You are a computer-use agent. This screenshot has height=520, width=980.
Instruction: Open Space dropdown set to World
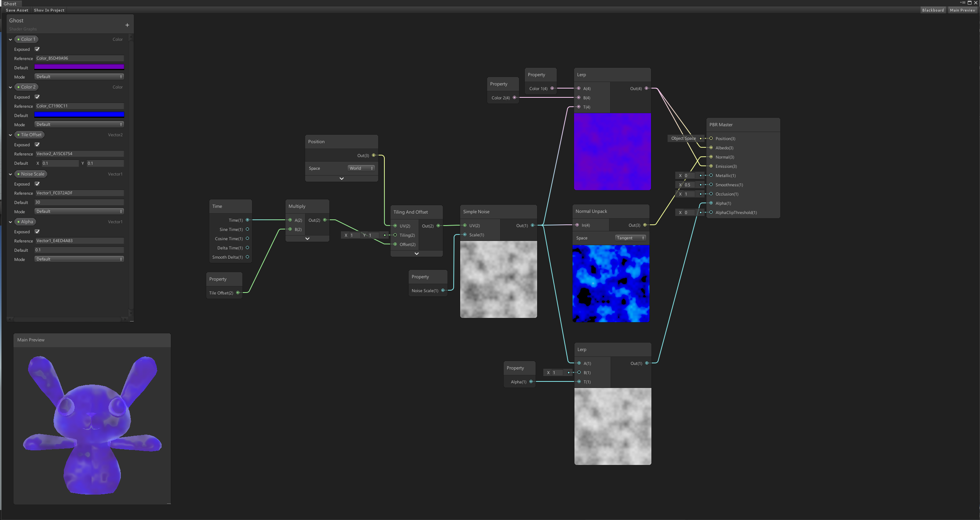click(x=361, y=168)
